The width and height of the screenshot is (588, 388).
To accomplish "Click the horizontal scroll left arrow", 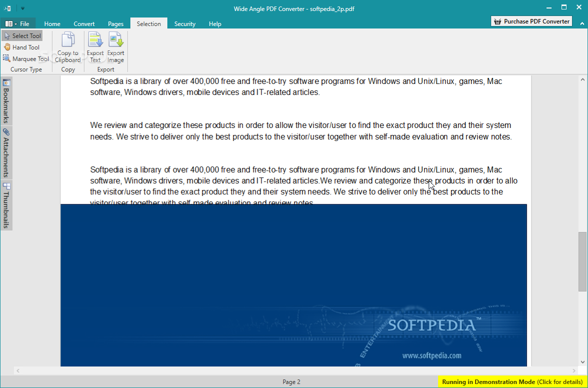I will coord(17,370).
